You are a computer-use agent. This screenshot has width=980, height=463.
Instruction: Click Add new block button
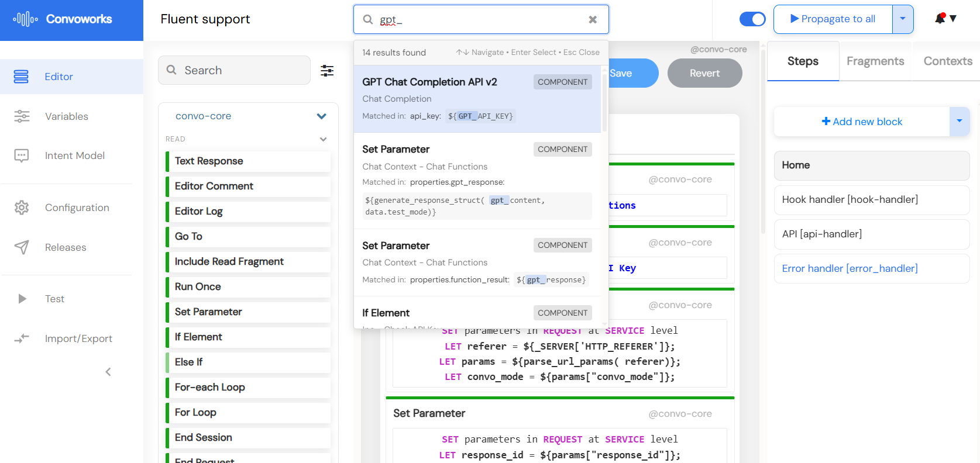tap(862, 122)
